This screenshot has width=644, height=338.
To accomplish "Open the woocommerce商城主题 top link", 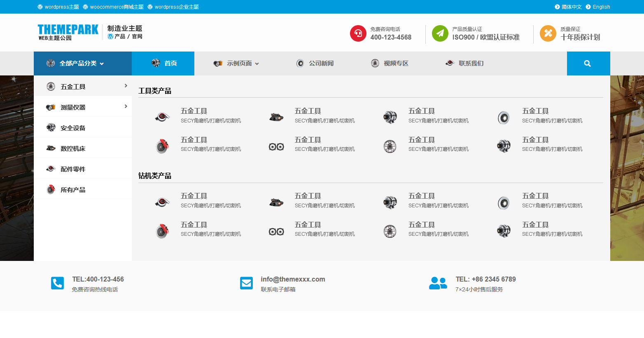I will [x=116, y=7].
